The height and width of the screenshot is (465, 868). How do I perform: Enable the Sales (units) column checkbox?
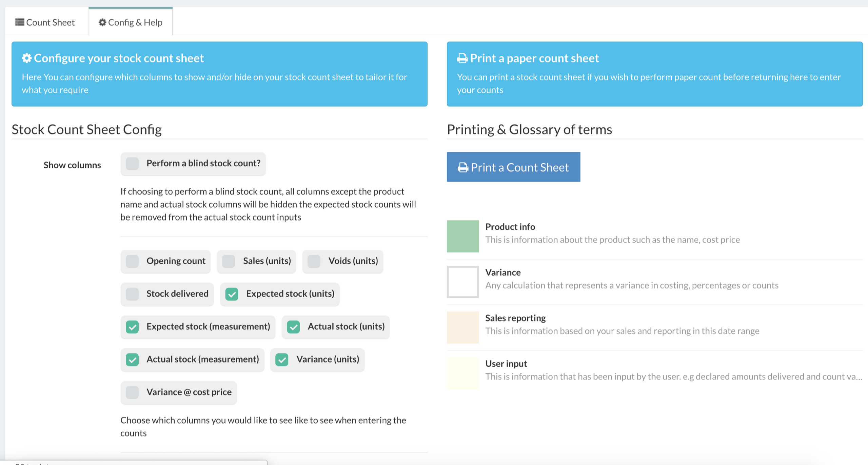(229, 261)
